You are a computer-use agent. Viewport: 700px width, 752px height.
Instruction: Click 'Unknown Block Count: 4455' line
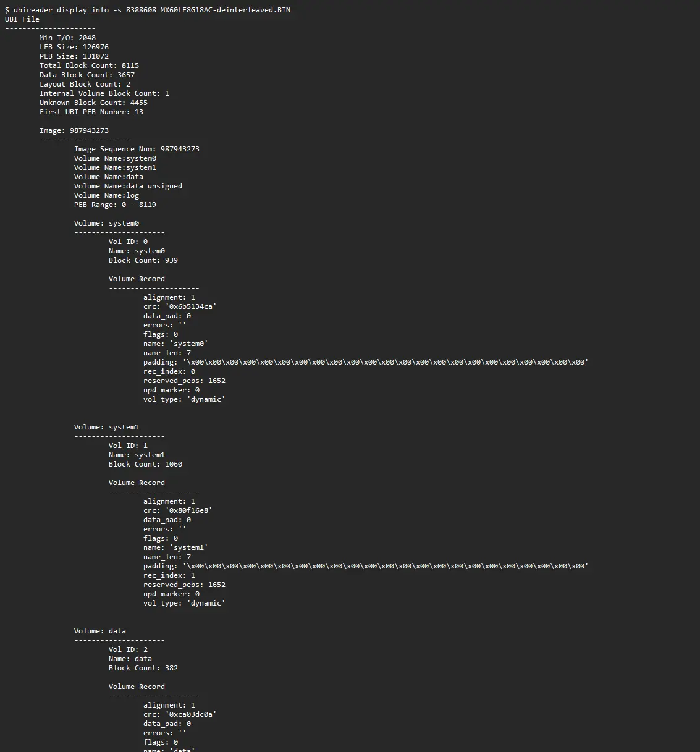coord(93,103)
